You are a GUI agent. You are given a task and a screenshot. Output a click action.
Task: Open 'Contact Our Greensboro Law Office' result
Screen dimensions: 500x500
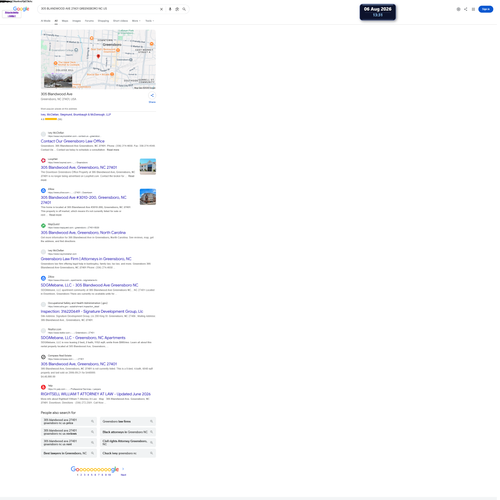coord(73,141)
